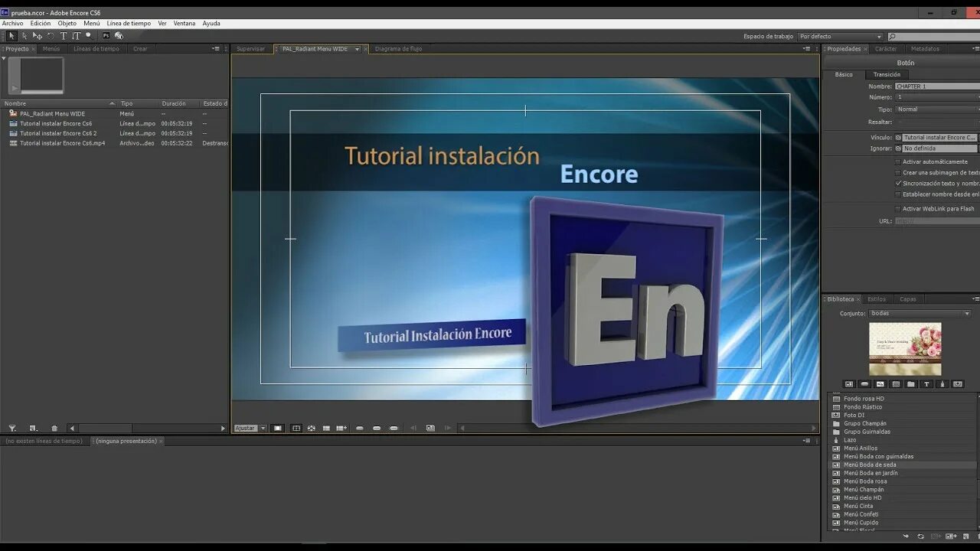Uncheck Sincronización texto y nombre checkbox
The width and height of the screenshot is (980, 551).
[898, 184]
